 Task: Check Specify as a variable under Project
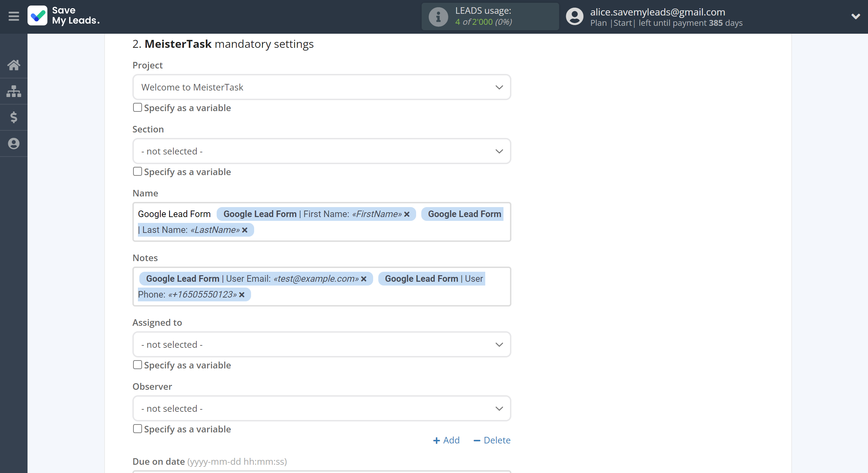(x=137, y=107)
